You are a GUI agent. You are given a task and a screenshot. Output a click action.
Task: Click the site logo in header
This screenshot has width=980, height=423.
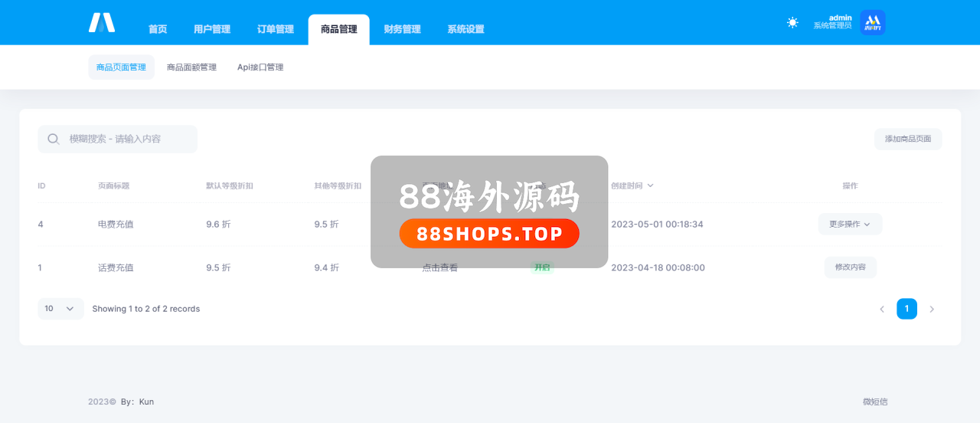102,23
